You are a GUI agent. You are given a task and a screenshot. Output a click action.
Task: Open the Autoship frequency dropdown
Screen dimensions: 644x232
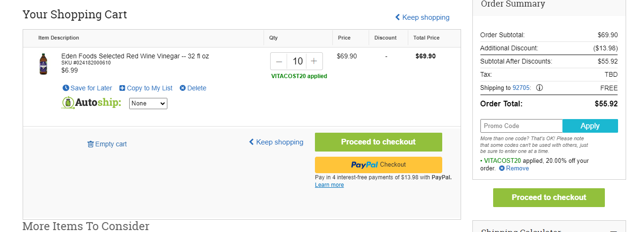148,103
